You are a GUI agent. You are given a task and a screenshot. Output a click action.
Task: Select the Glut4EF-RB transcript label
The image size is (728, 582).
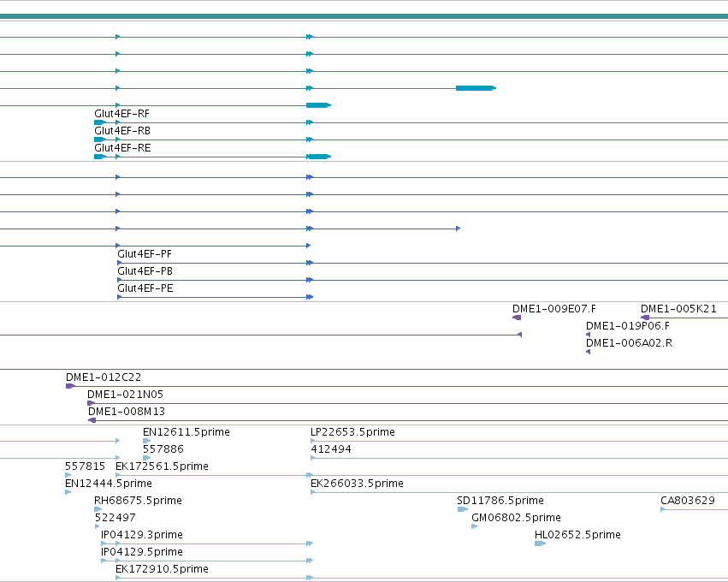122,131
